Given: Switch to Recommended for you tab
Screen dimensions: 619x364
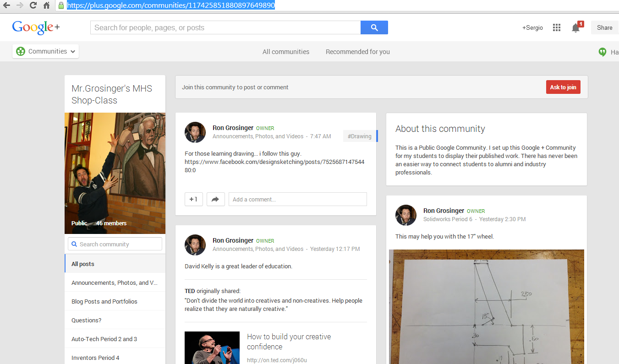Looking at the screenshot, I should [x=358, y=52].
